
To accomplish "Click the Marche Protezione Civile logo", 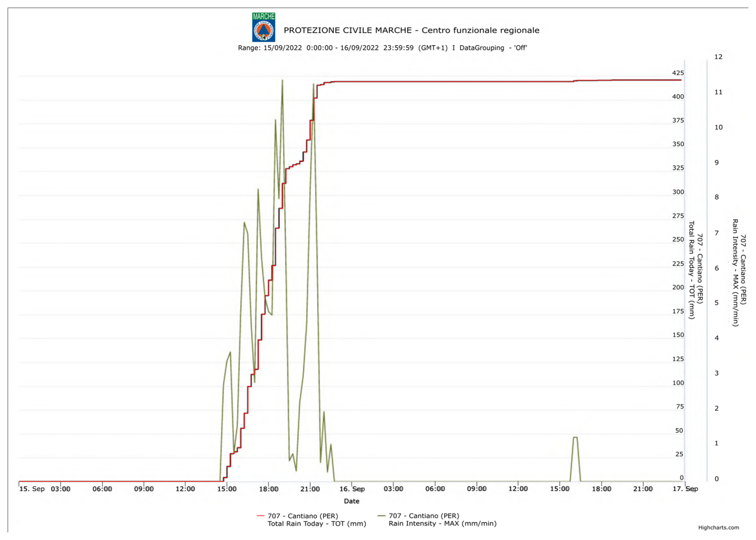I will [x=263, y=27].
